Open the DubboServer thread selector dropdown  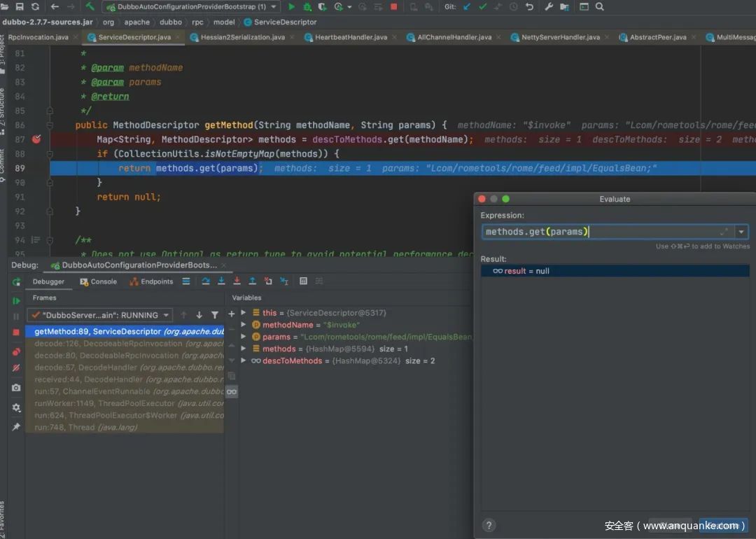(x=100, y=315)
